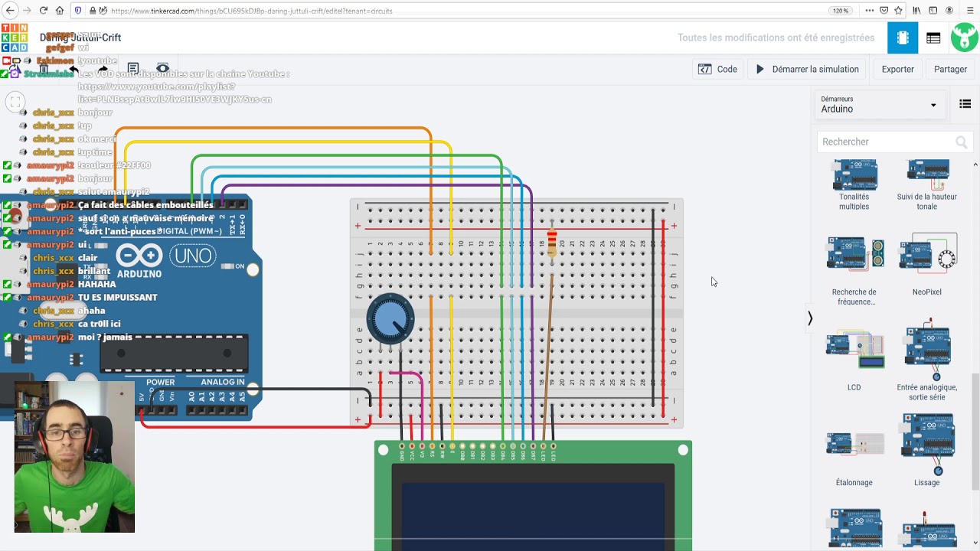The height and width of the screenshot is (551, 980).
Task: Search components with the magnifier icon
Action: pos(962,142)
